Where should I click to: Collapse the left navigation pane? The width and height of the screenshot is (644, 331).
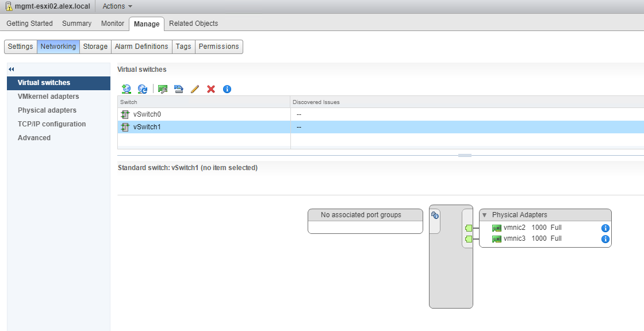coord(11,69)
